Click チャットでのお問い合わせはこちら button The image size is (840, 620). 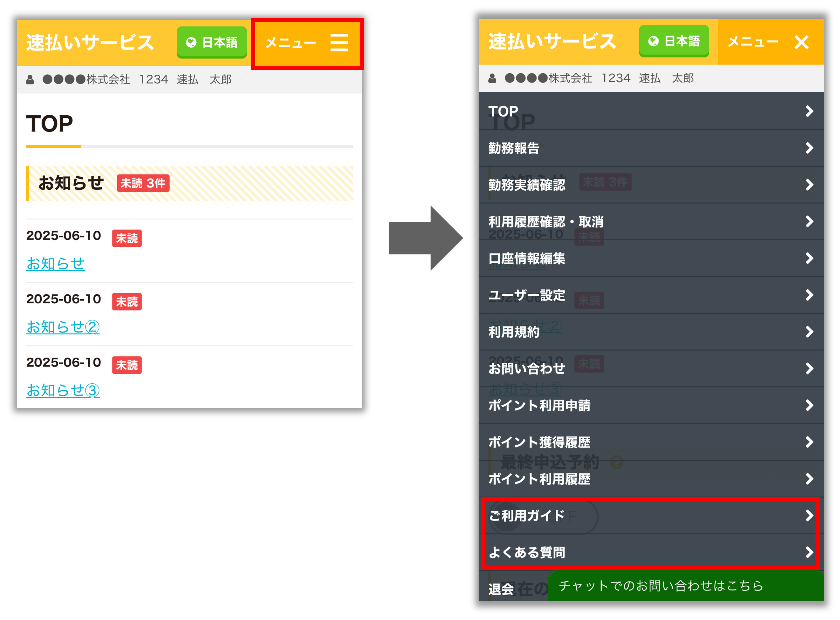[660, 586]
